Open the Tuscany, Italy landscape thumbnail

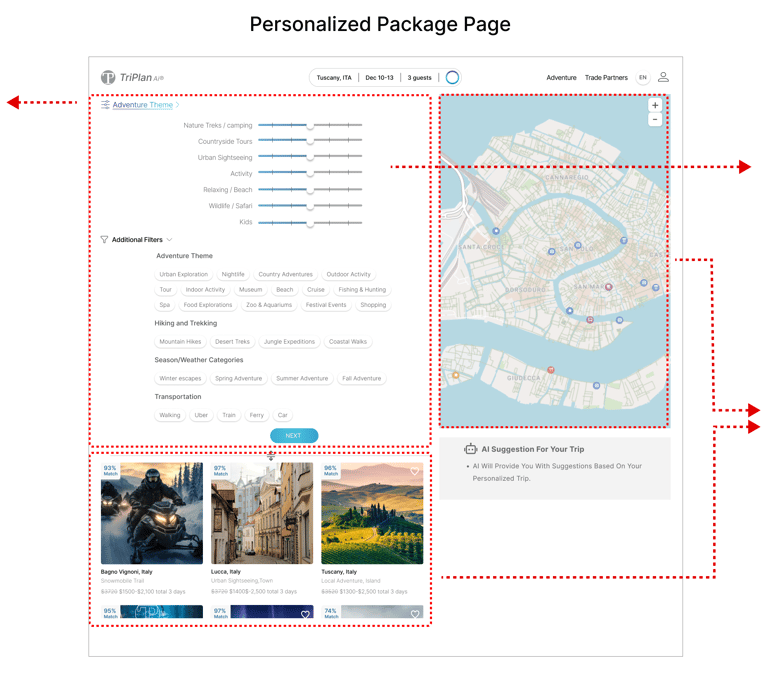pyautogui.click(x=372, y=513)
